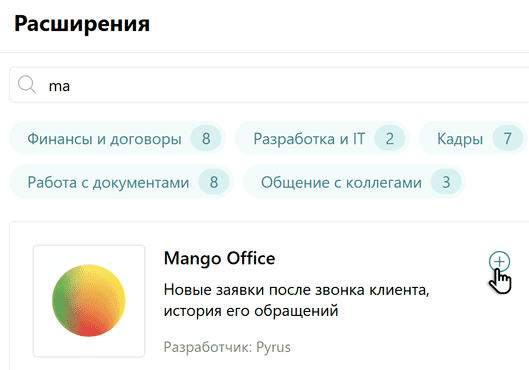This screenshot has height=370, width=529.
Task: Click the count badge 8 on Финансы и договоры
Action: coord(206,139)
